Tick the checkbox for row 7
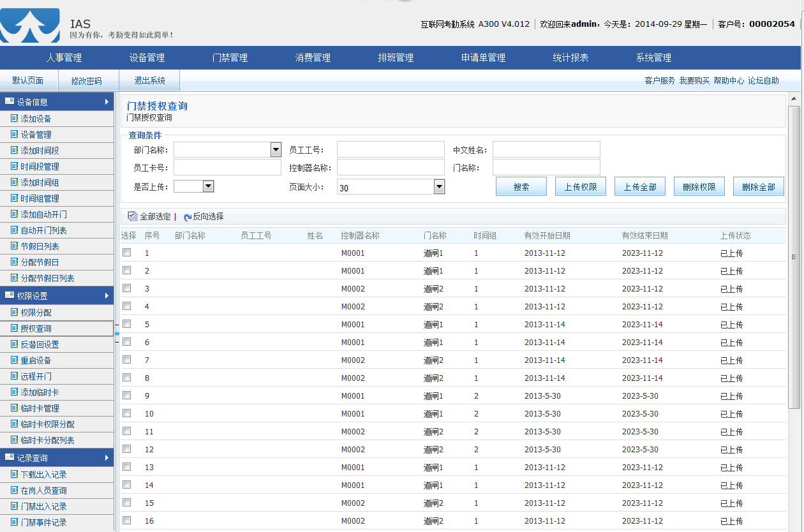This screenshot has height=532, width=804. 126,359
